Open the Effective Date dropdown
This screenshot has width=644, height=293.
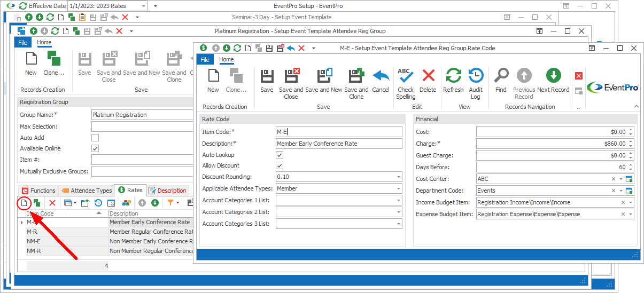(143, 6)
